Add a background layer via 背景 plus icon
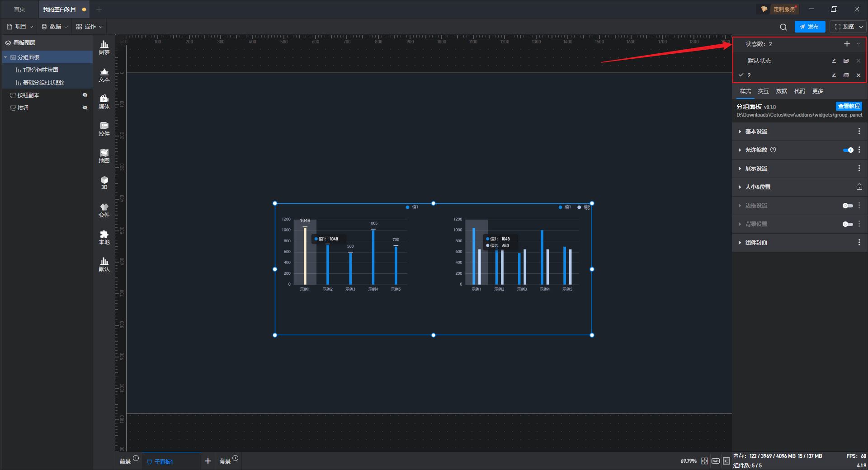Viewport: 868px width, 470px height. pyautogui.click(x=235, y=458)
